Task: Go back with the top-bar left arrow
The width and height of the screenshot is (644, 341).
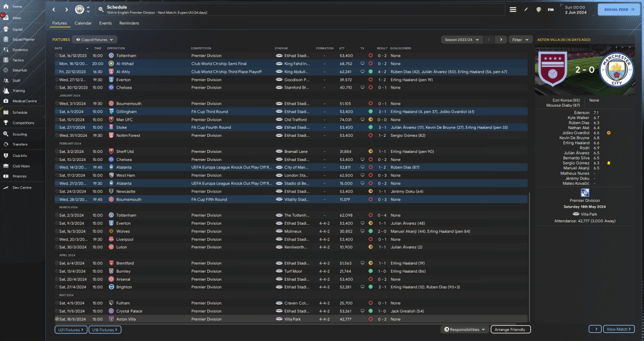Action: [x=54, y=10]
